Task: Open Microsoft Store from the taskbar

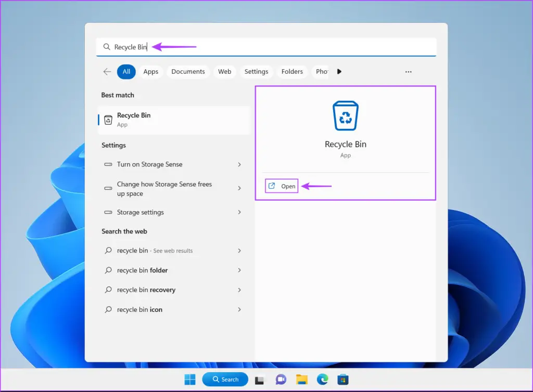Action: coord(342,380)
